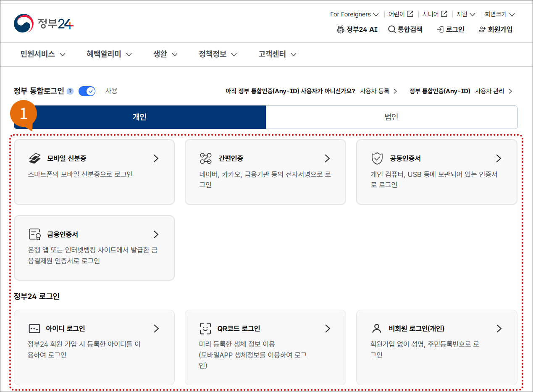Click '사용' label beside the toggle
Viewport: 533px width, 392px height.
click(x=111, y=91)
